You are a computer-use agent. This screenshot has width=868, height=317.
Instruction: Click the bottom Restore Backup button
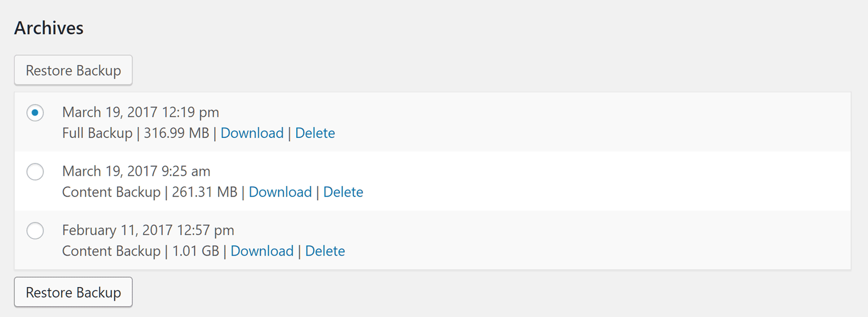click(x=73, y=293)
